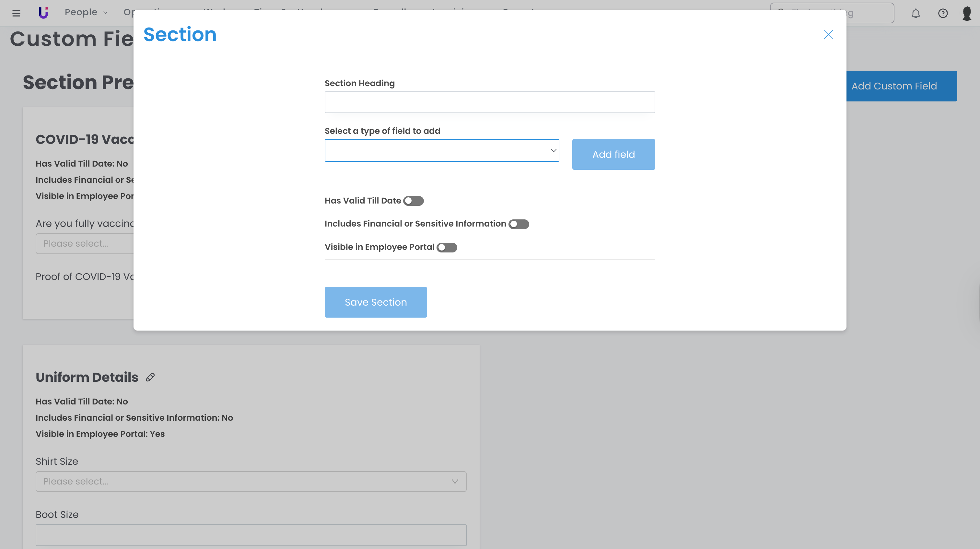Viewport: 980px width, 549px height.
Task: Open the hamburger navigation menu
Action: tap(16, 13)
